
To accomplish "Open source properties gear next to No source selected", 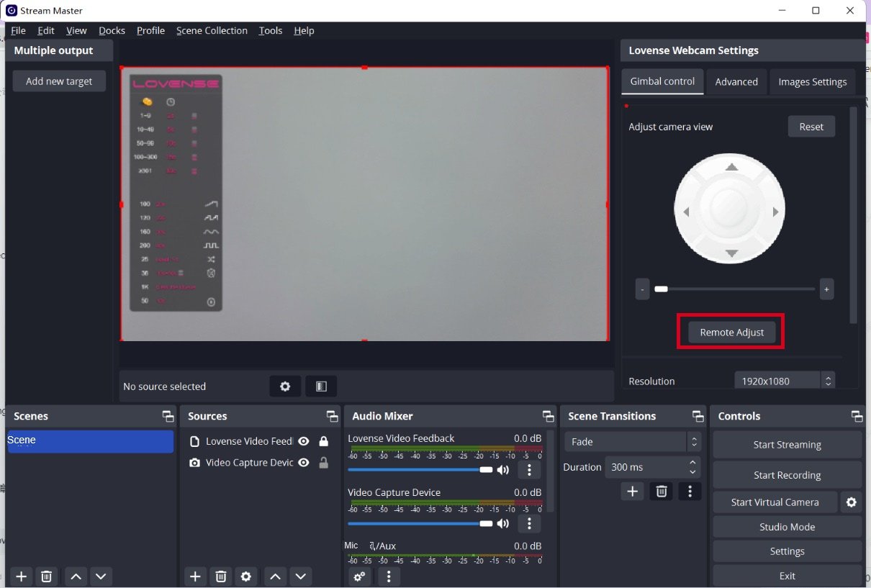I will (x=285, y=386).
